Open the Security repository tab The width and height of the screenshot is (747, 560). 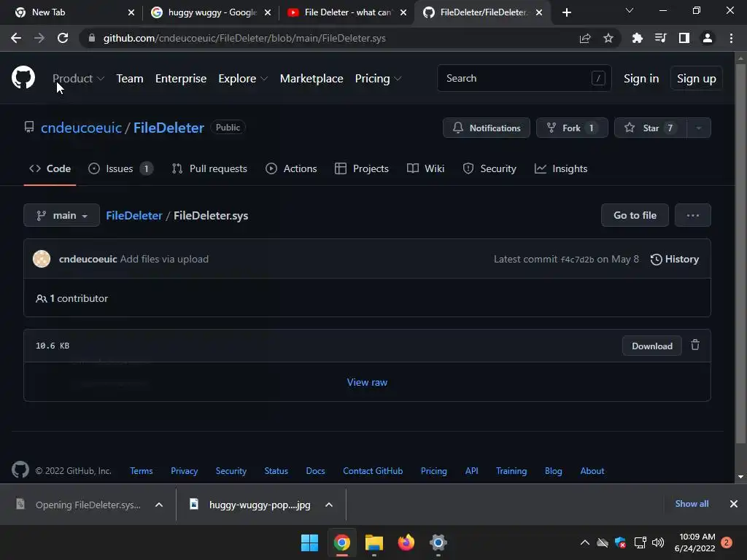(x=489, y=168)
